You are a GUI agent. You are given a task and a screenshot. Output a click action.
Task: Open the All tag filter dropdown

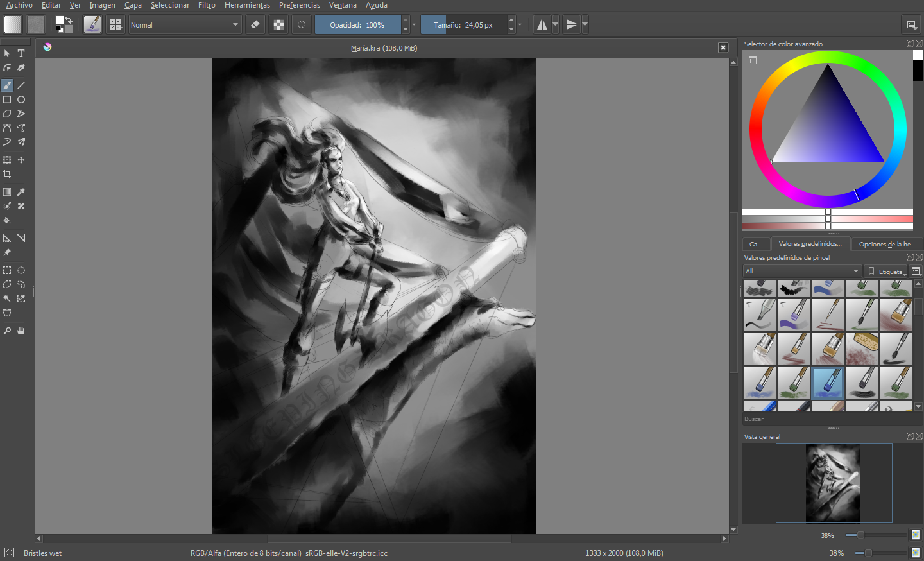802,271
